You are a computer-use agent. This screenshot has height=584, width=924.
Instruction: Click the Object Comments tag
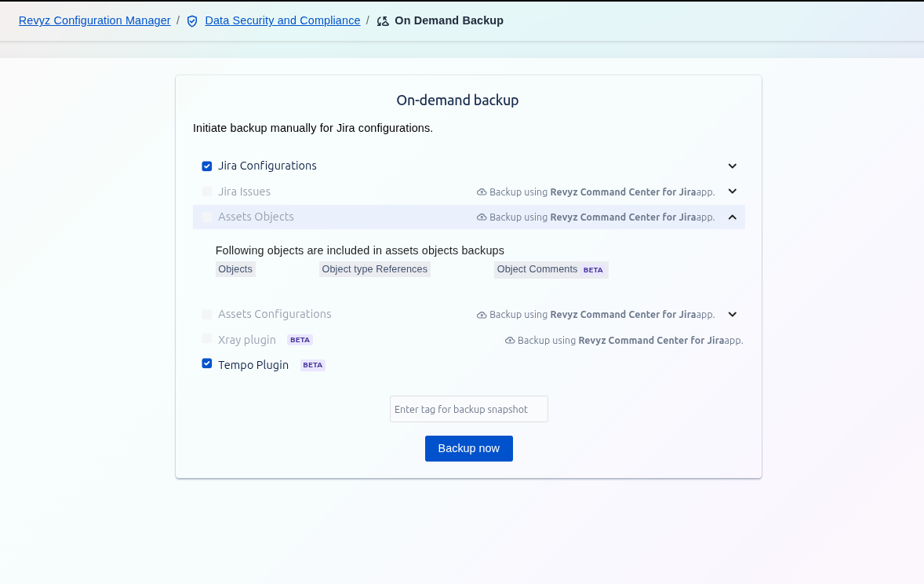click(x=537, y=269)
